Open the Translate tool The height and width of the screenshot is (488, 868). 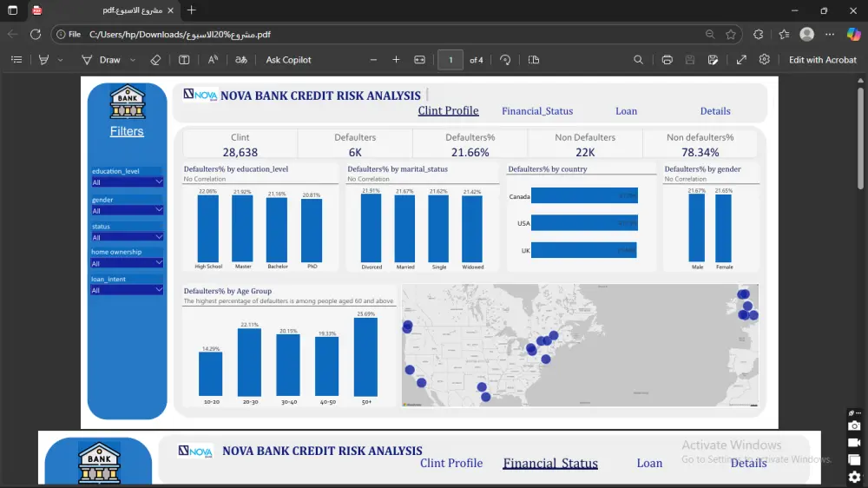[x=240, y=60]
